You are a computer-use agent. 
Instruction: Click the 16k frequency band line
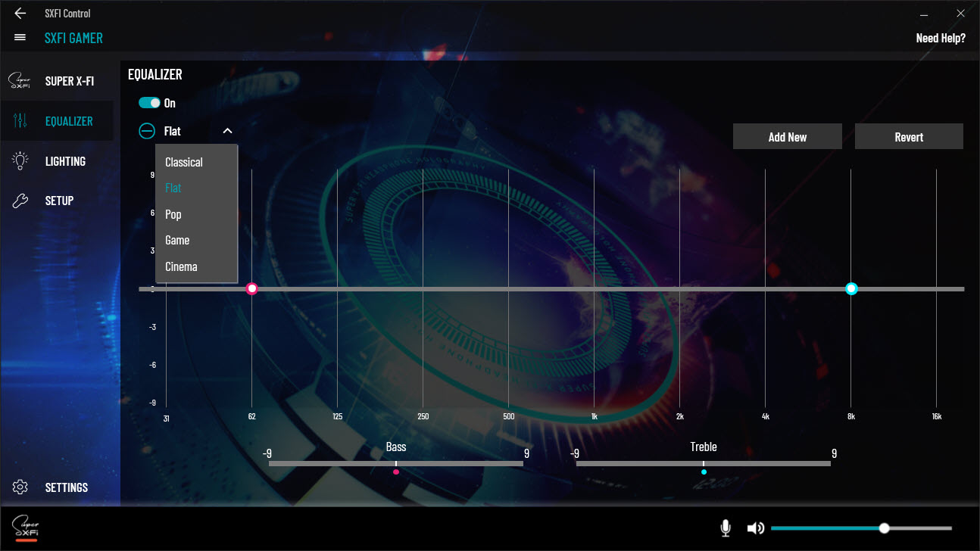click(937, 288)
